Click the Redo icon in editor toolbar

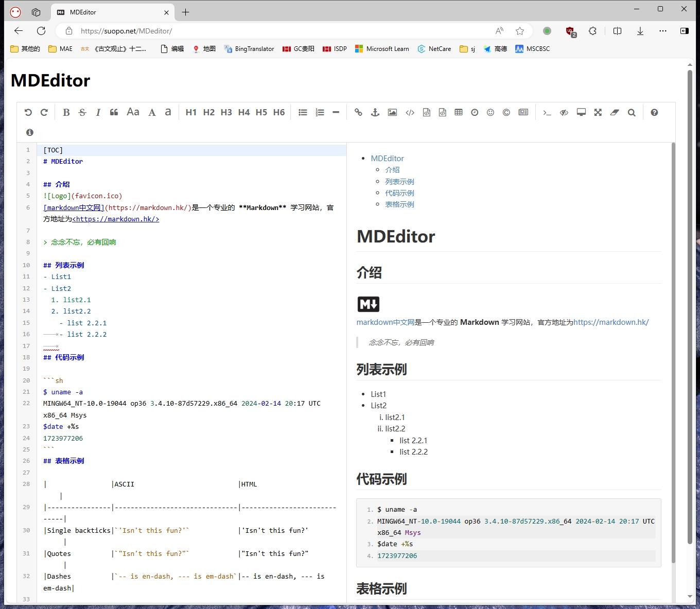tap(44, 112)
